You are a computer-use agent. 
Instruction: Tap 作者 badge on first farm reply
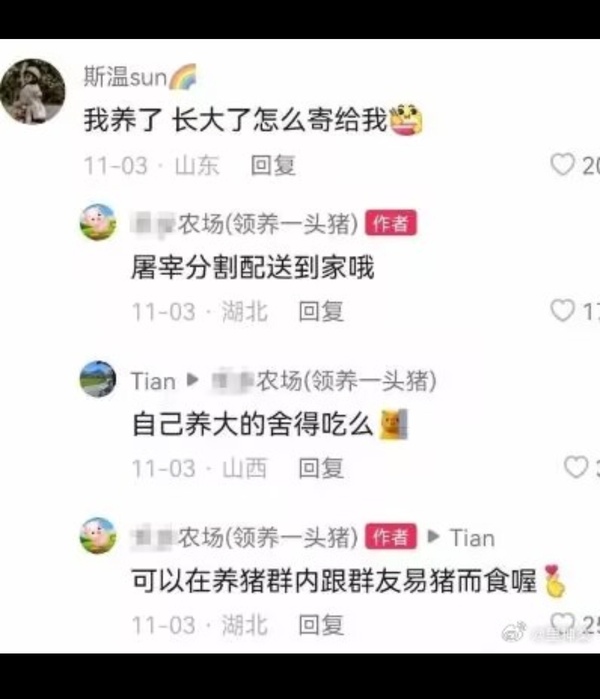[391, 222]
